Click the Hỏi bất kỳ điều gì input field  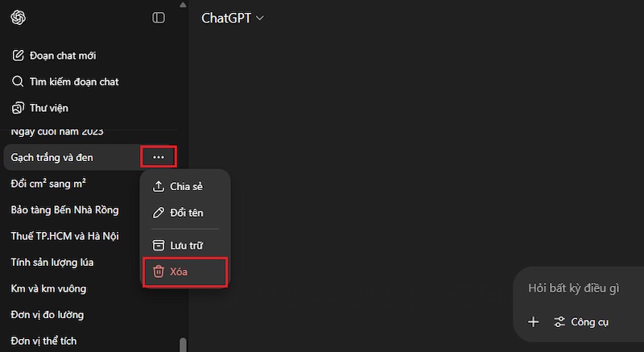click(x=584, y=288)
